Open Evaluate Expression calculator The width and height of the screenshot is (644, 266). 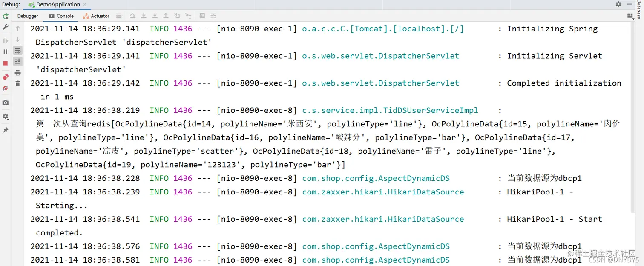point(202,16)
